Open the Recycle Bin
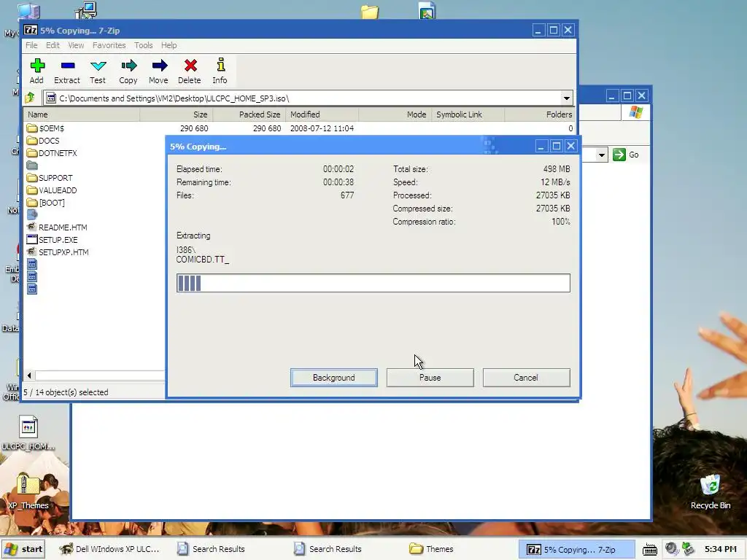 (711, 492)
